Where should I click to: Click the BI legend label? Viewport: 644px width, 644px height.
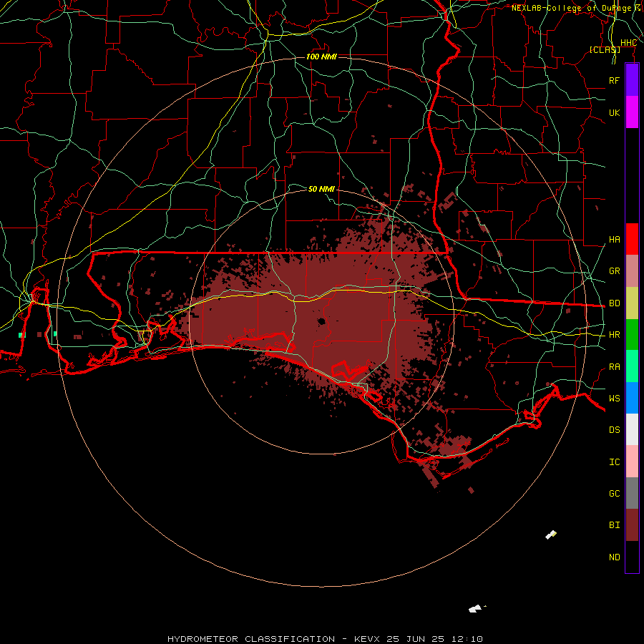[615, 525]
